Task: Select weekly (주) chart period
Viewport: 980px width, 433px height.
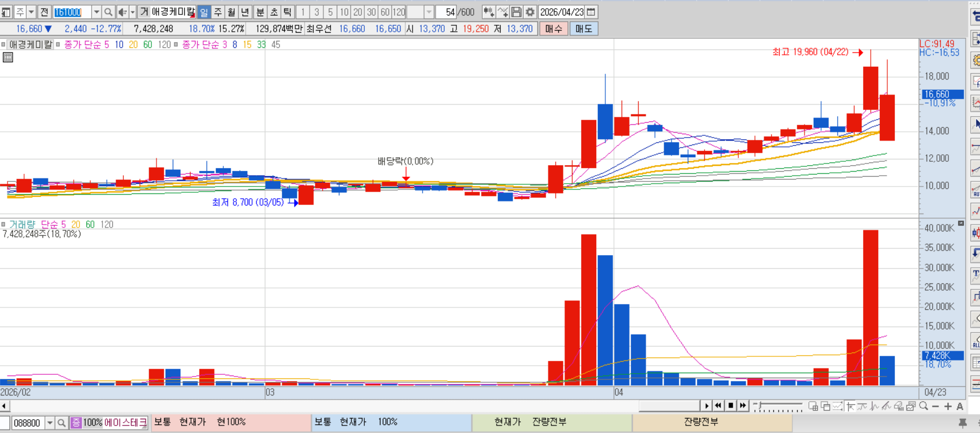Action: (x=218, y=12)
